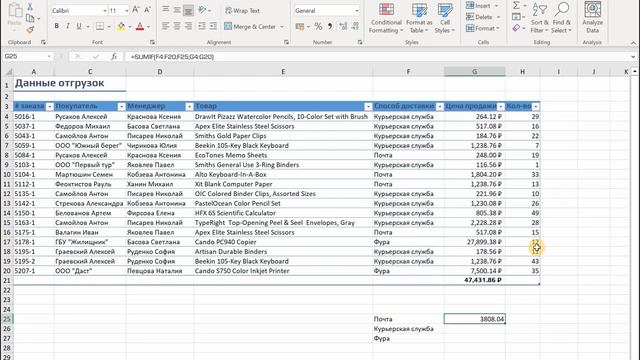Click the total cell 47,431.86 ₽
The width and height of the screenshot is (640, 360).
pyautogui.click(x=474, y=280)
